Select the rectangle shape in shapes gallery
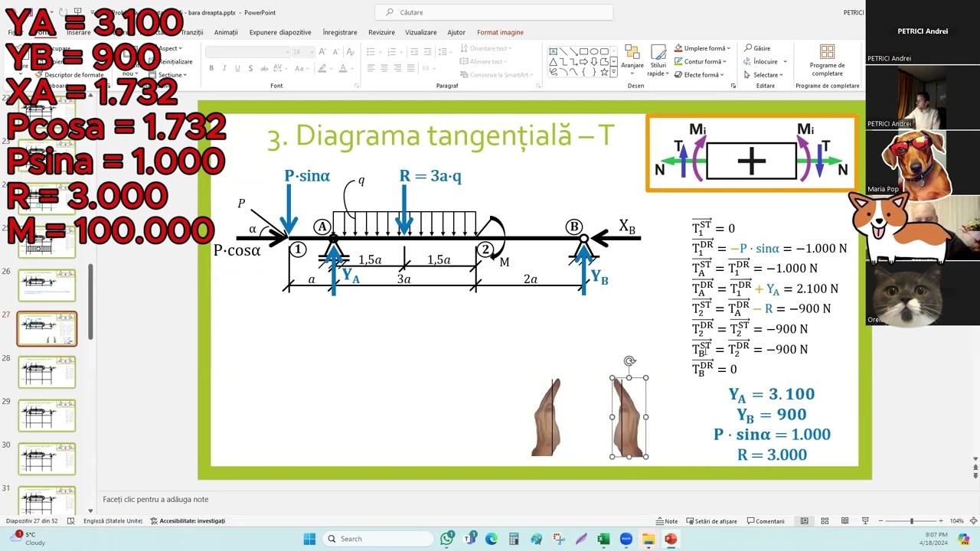Viewport: 980px width, 551px height. coord(583,51)
